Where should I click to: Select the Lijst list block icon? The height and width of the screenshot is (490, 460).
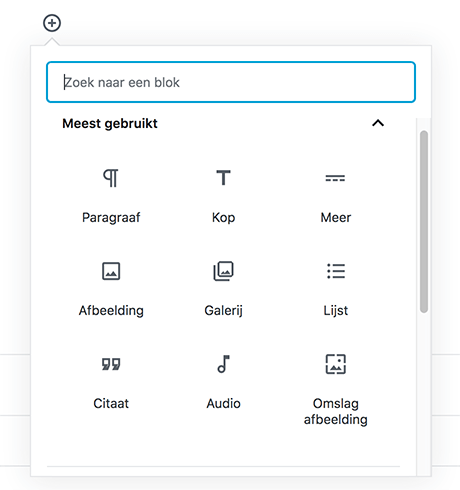point(336,271)
